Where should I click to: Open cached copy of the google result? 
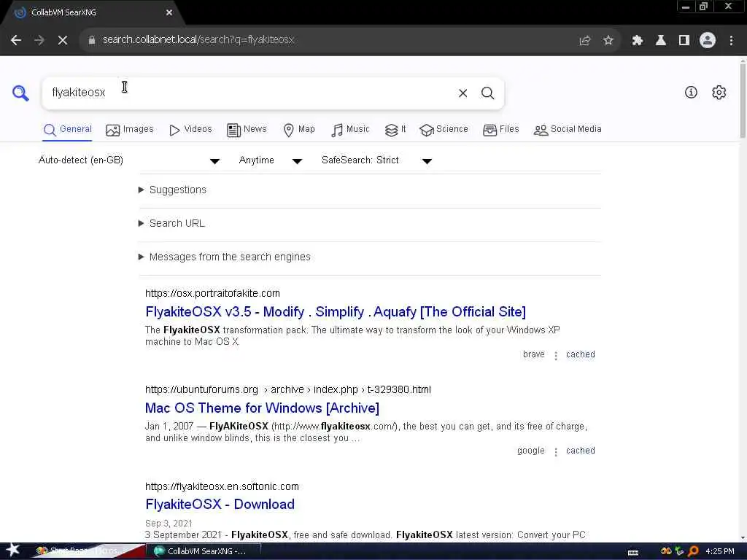click(x=580, y=451)
